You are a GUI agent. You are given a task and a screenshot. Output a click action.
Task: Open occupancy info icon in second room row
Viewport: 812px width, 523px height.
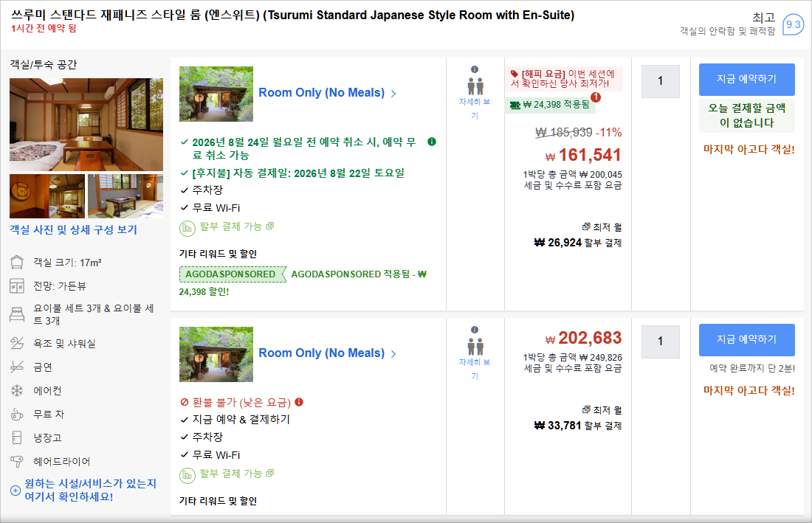475,330
